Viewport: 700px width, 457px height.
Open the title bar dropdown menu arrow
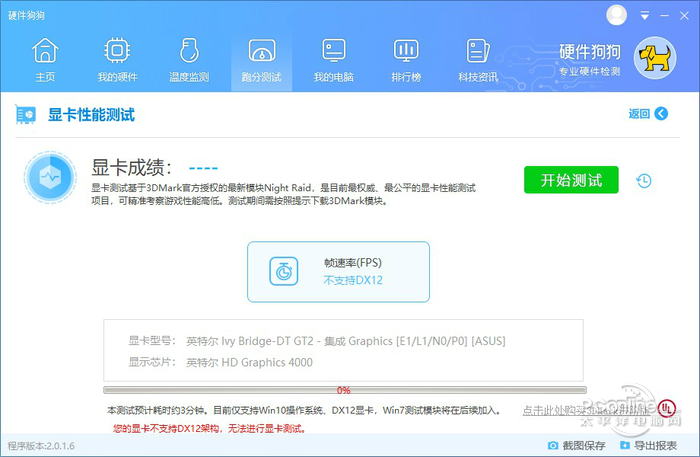[645, 16]
